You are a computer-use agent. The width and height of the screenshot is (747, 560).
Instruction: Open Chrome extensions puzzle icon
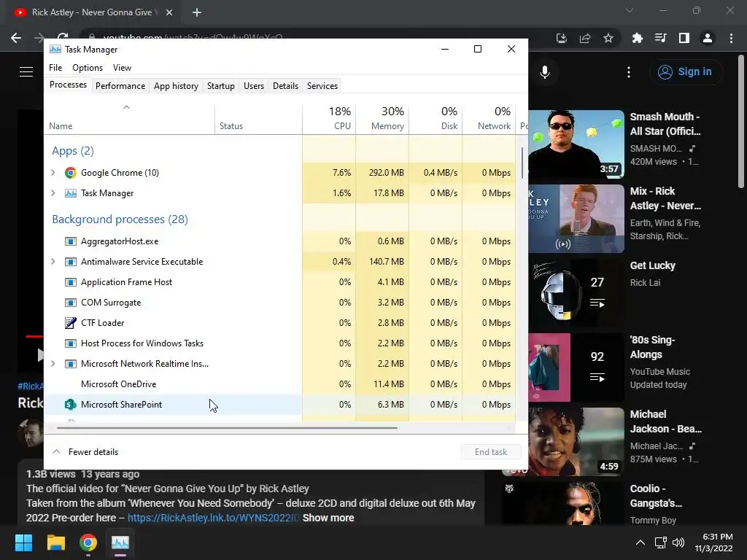tap(637, 38)
